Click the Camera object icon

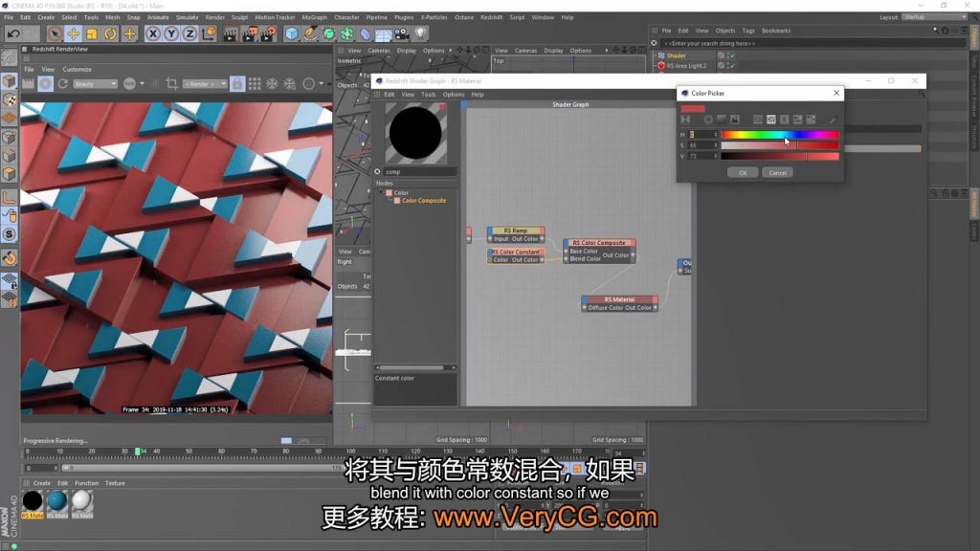click(x=401, y=33)
